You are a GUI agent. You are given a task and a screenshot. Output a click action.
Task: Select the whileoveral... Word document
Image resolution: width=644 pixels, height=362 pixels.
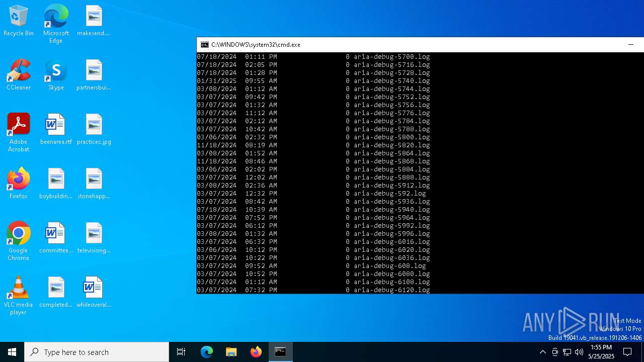click(94, 293)
